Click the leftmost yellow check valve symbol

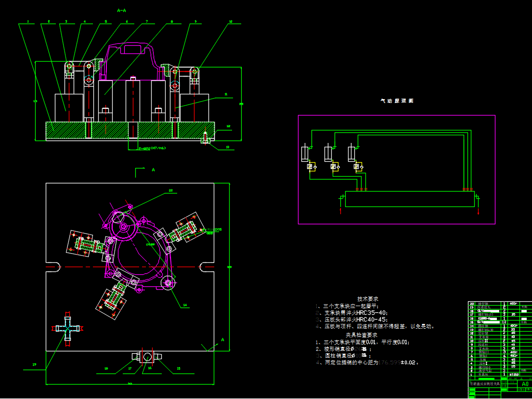(310, 167)
